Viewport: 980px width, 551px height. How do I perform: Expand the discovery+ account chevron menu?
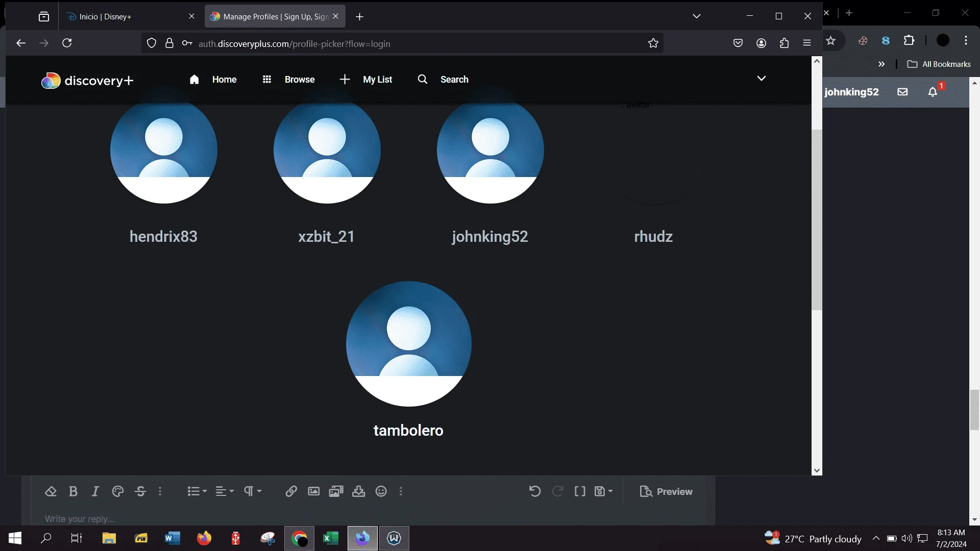click(x=762, y=79)
